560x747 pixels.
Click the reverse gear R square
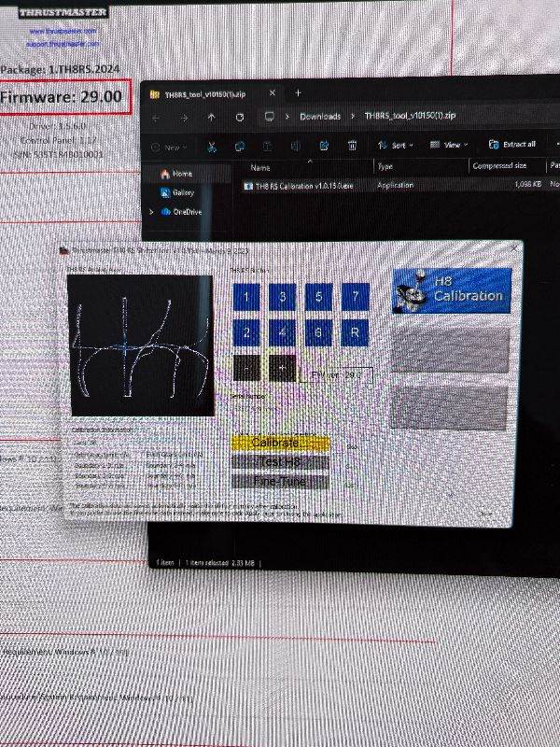pos(355,332)
